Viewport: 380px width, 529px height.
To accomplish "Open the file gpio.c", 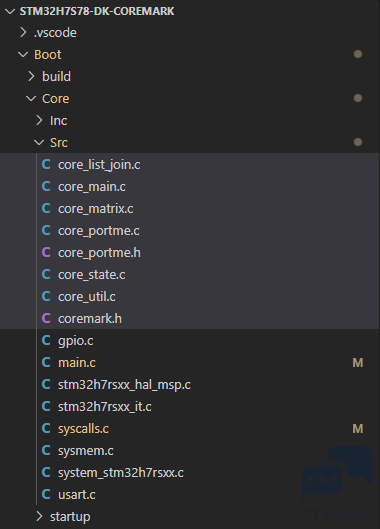I will click(76, 341).
